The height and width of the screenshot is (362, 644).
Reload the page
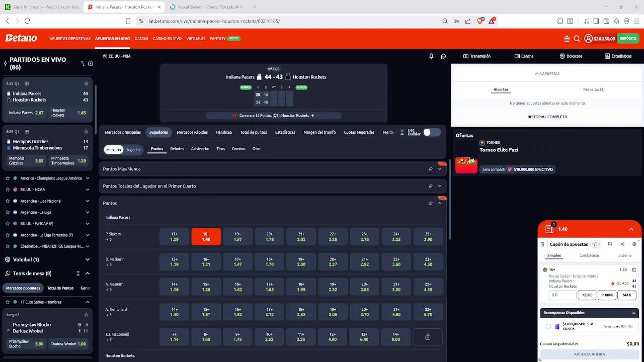click(x=27, y=21)
